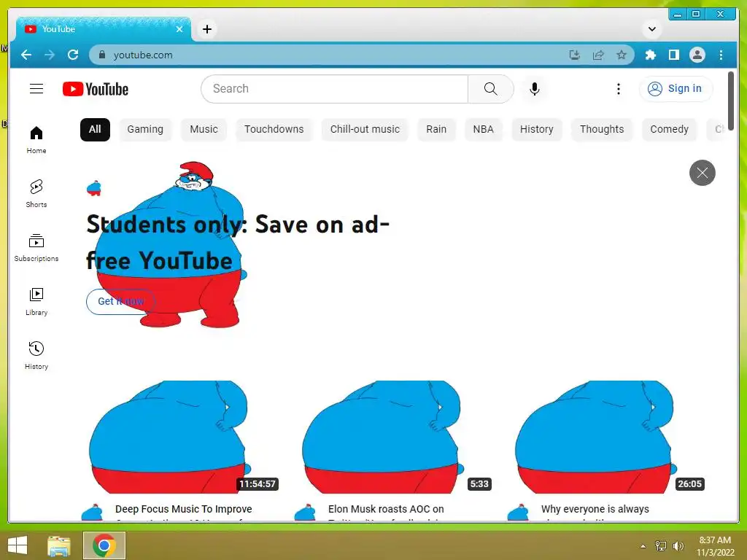Open the Windows Start button
The width and height of the screenshot is (747, 560).
[x=18, y=545]
